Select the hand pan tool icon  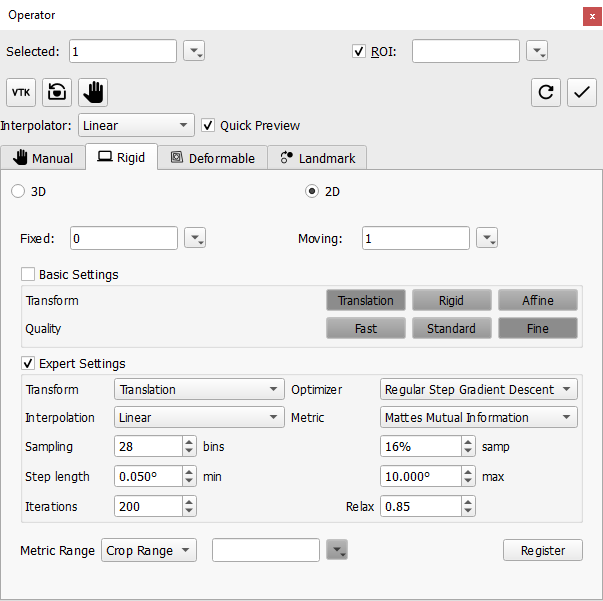point(94,93)
